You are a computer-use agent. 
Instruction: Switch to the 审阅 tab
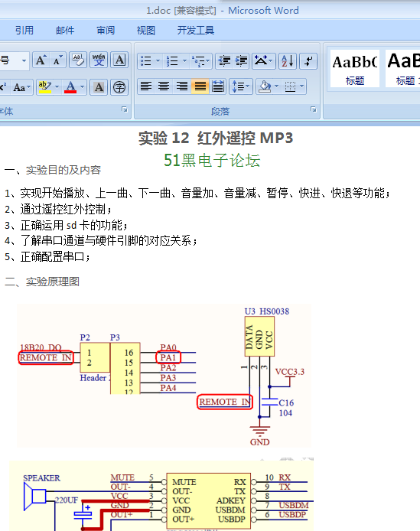pyautogui.click(x=106, y=31)
